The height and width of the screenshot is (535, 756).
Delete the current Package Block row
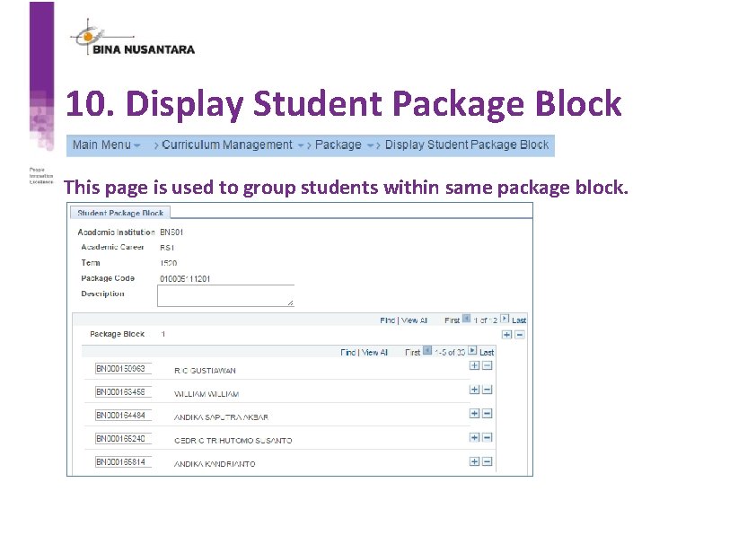pos(519,334)
